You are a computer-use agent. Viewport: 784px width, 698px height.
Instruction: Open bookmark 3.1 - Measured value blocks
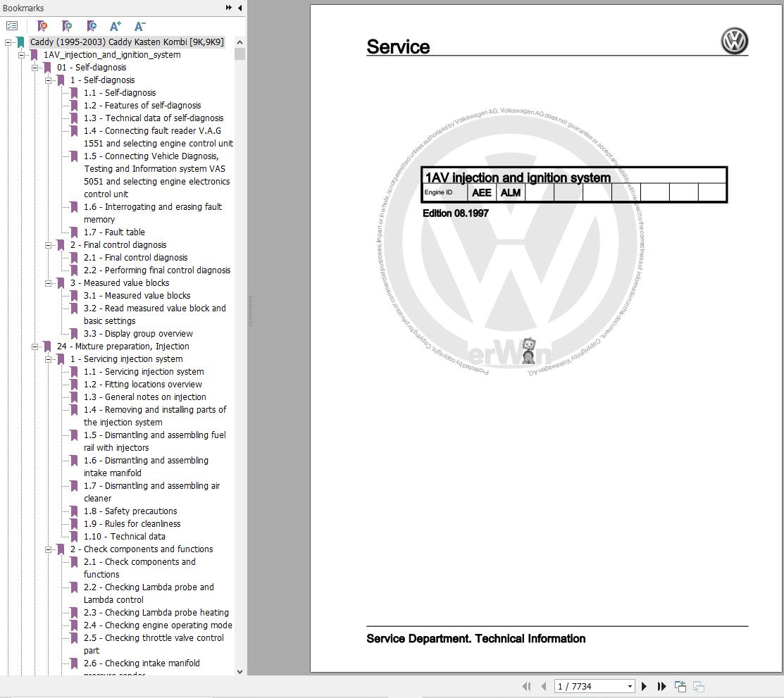[x=137, y=296]
